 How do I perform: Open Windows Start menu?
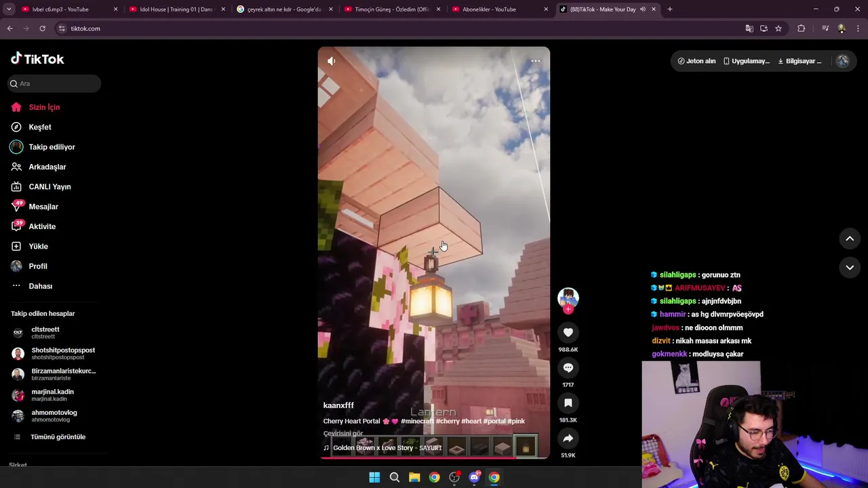pos(374,477)
